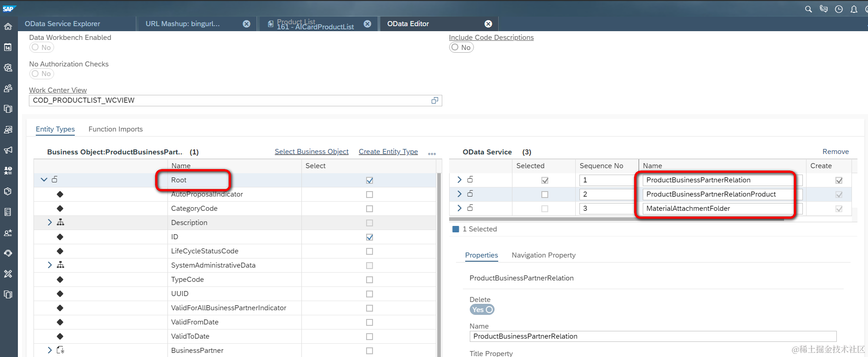This screenshot has height=357, width=868.
Task: Open the megaphone marketing icon in sidebar
Action: [x=8, y=150]
